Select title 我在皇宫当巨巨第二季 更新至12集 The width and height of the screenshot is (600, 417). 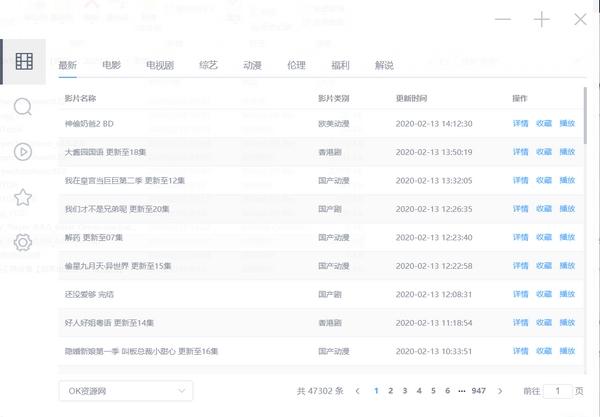125,180
